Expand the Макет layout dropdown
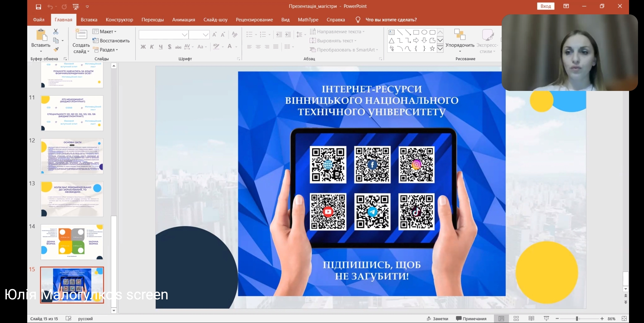 click(105, 31)
